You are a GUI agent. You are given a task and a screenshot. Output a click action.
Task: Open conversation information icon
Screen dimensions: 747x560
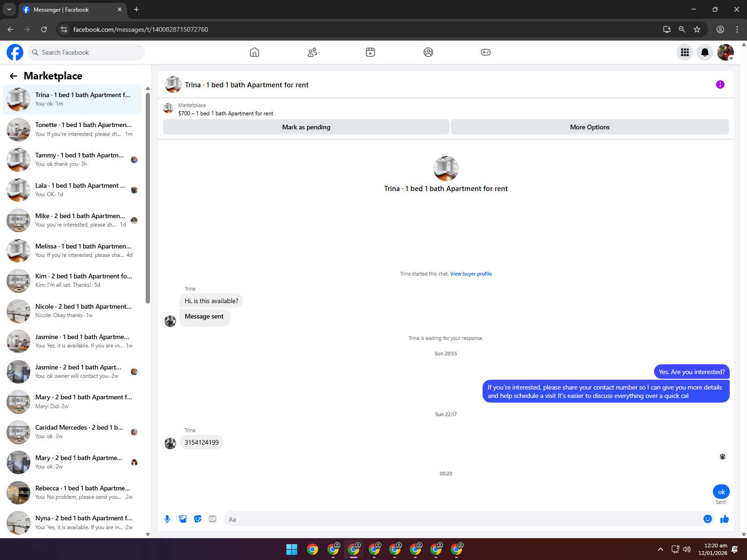[x=720, y=85]
